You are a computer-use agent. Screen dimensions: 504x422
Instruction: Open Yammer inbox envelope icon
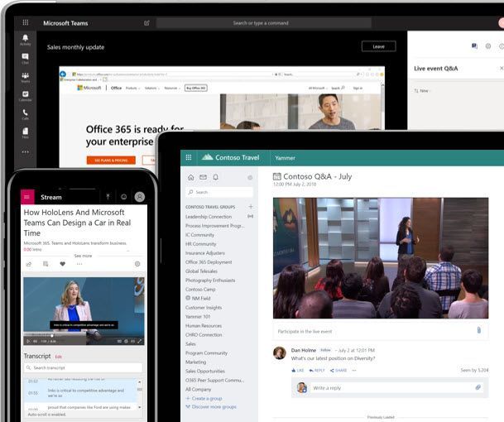pos(203,177)
